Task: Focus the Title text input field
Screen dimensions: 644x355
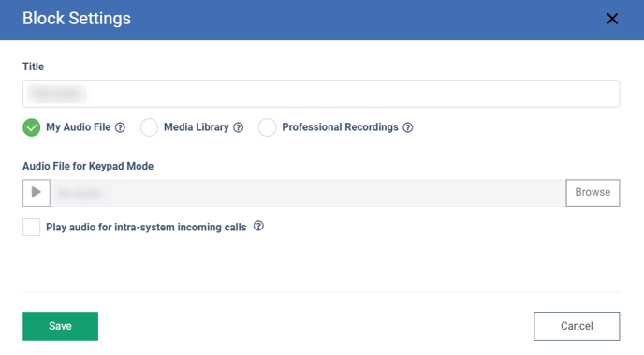Action: [x=321, y=94]
